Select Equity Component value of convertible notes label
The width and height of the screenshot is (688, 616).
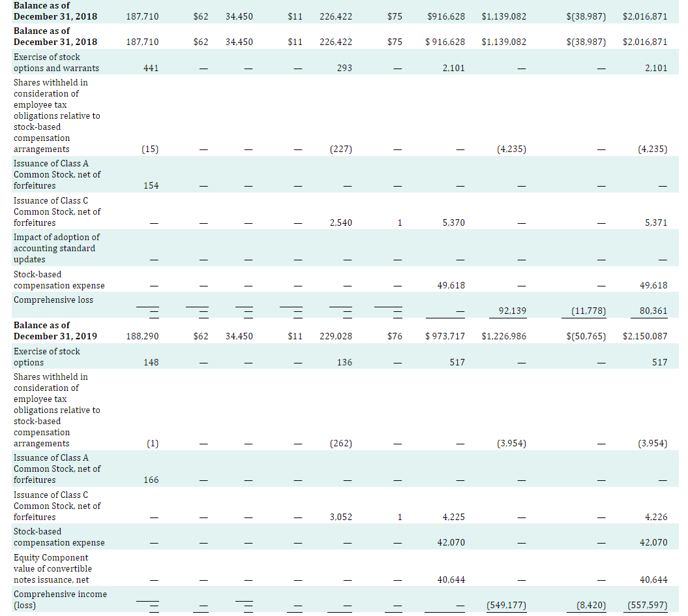(x=52, y=568)
